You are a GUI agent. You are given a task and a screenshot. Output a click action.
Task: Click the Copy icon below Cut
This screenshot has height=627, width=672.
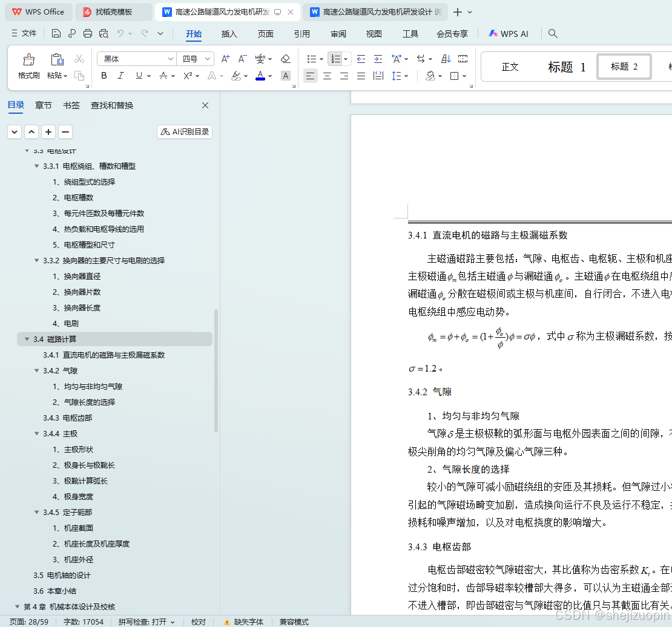pos(79,76)
